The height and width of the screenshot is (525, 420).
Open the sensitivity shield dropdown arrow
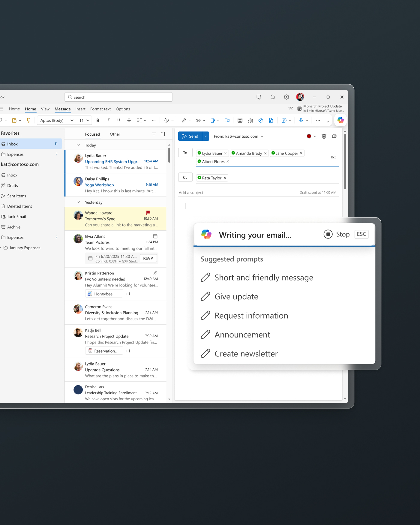pyautogui.click(x=315, y=136)
